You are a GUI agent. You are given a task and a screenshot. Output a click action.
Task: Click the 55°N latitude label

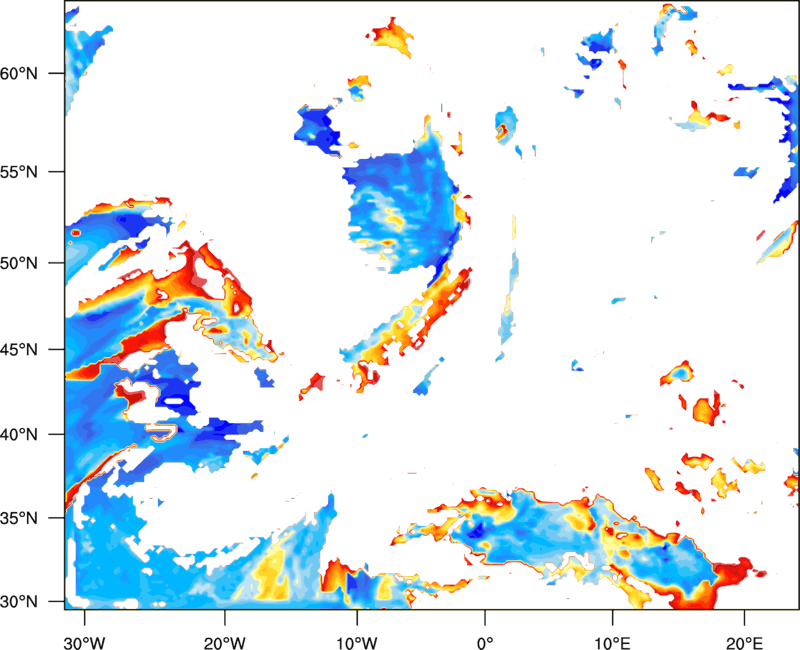click(x=19, y=172)
